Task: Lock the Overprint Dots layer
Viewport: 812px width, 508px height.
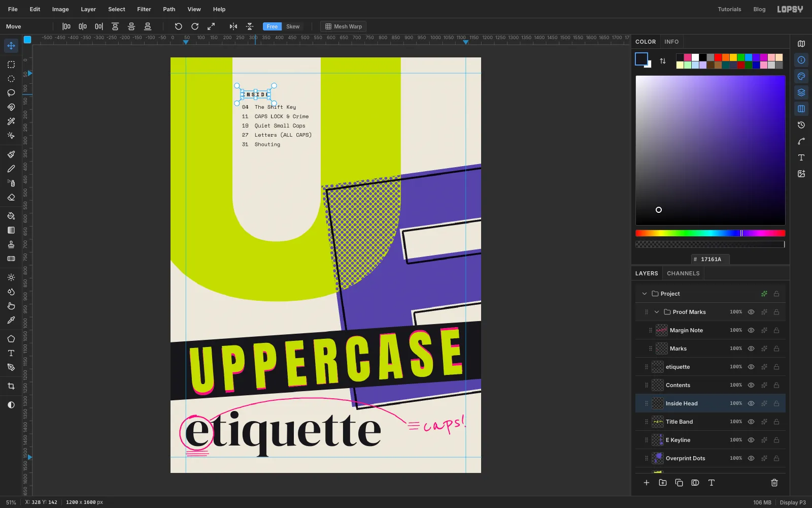Action: pyautogui.click(x=776, y=458)
